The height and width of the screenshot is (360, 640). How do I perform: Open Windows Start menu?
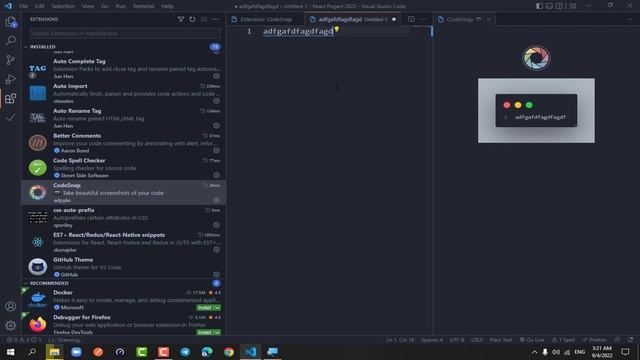click(10, 352)
